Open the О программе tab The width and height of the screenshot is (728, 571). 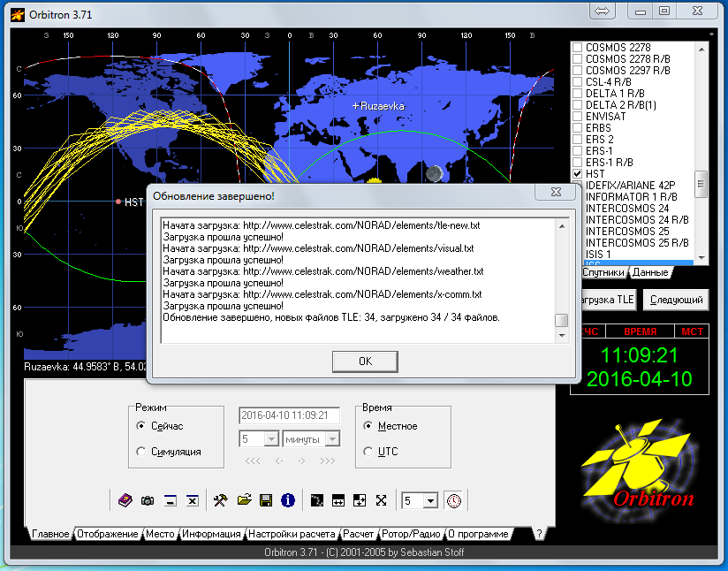478,534
